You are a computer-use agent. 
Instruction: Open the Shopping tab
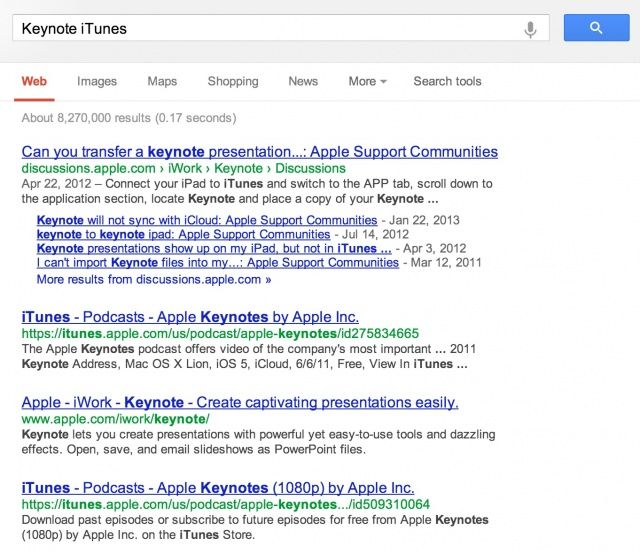point(233,81)
